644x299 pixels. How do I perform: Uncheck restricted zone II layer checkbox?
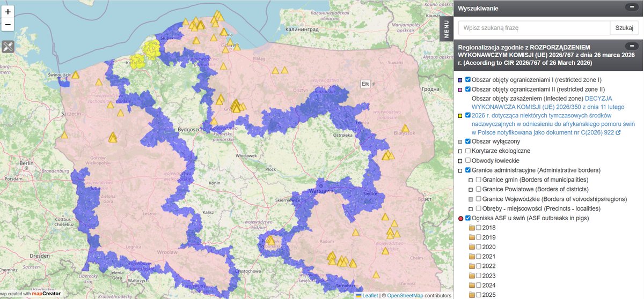point(468,89)
